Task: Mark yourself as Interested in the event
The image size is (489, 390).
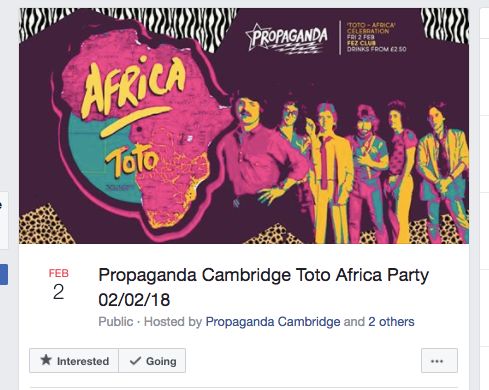Action: [x=74, y=361]
